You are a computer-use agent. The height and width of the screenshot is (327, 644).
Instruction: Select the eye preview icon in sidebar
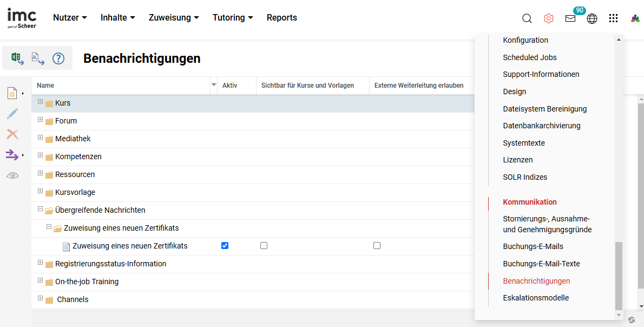pos(12,175)
